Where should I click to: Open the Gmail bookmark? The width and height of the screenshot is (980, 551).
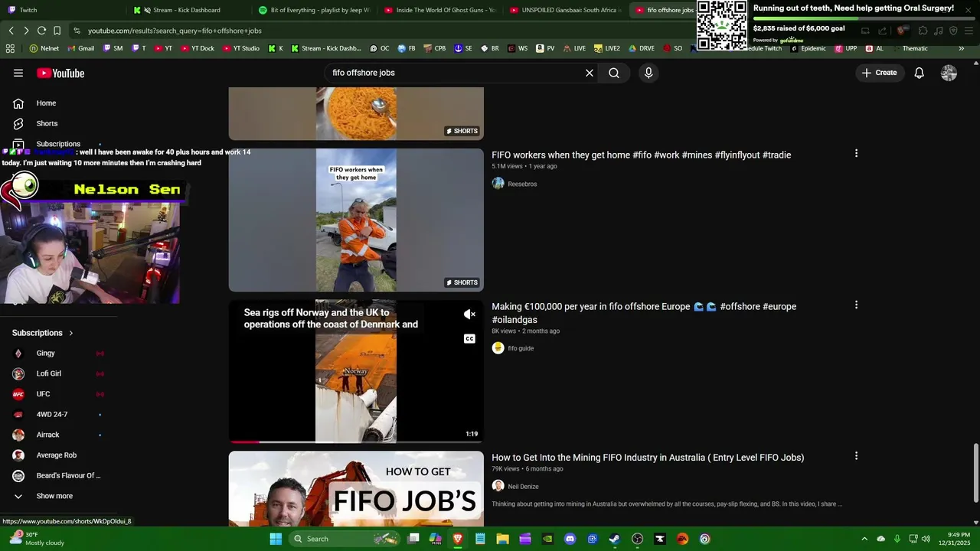81,48
